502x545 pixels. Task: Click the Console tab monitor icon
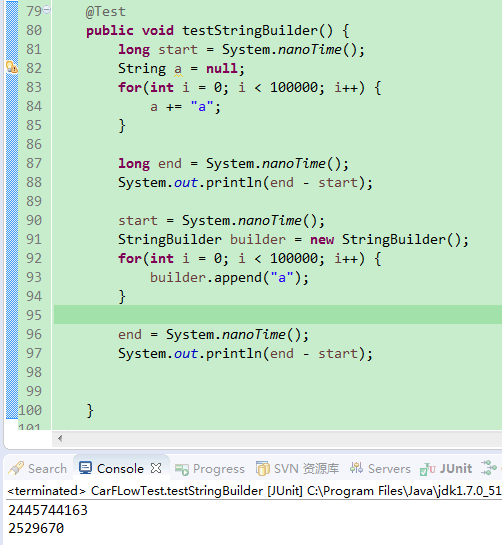click(85, 468)
